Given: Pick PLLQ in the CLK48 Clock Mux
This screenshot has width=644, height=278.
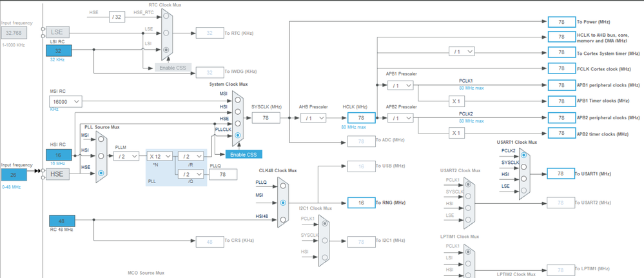Looking at the screenshot, I should click(282, 186).
